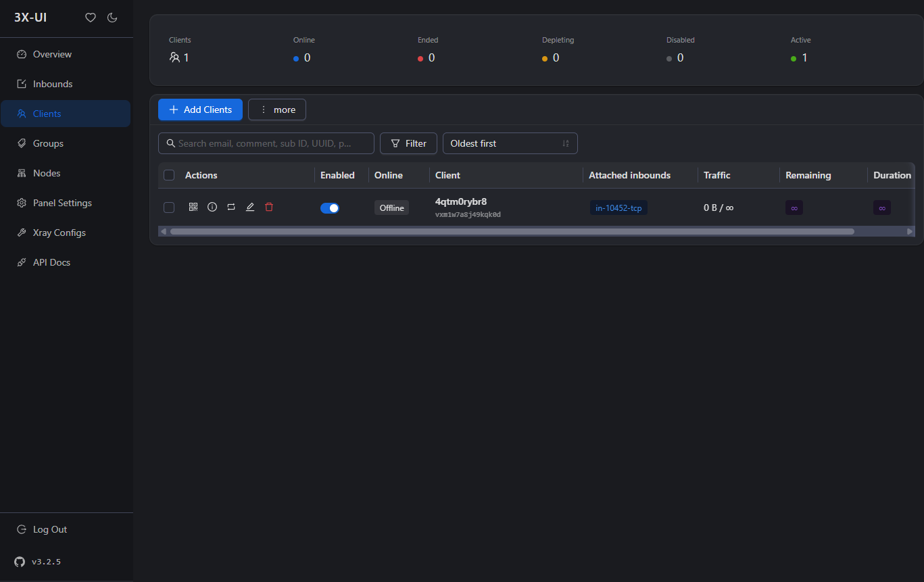Image resolution: width=924 pixels, height=582 pixels.
Task: Click the Active count in summary
Action: click(804, 57)
